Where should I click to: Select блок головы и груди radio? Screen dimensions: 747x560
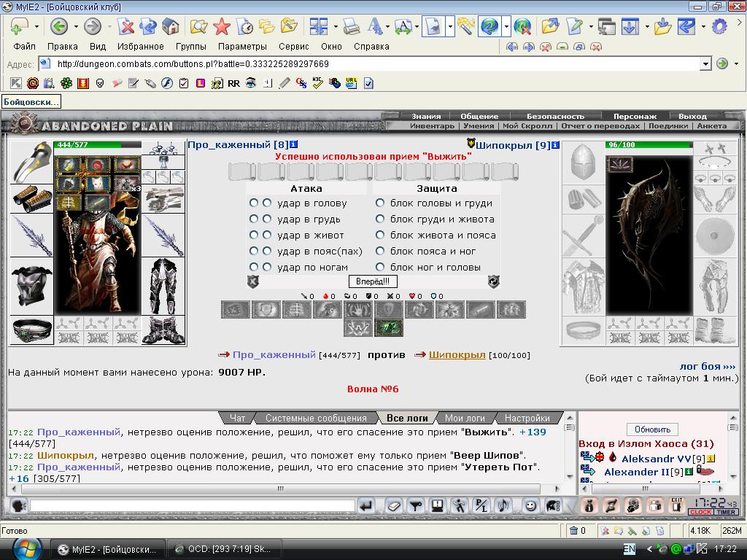tap(379, 203)
